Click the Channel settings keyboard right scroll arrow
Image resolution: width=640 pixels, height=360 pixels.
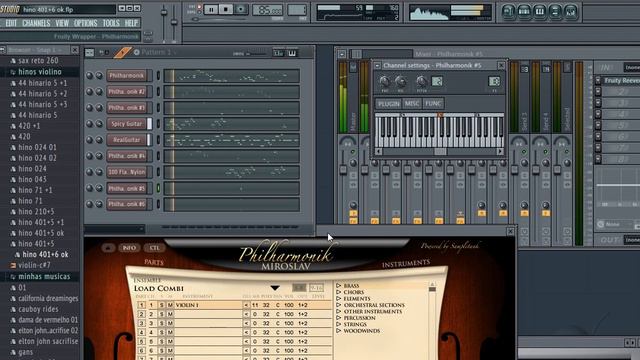point(500,151)
